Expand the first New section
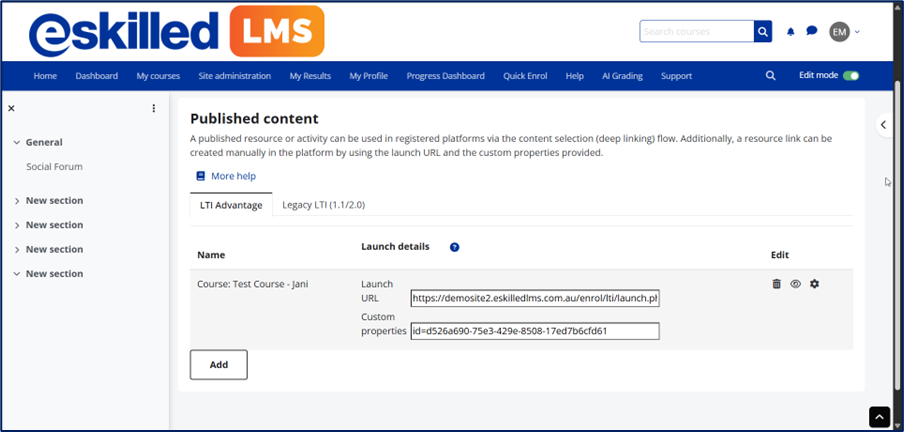 click(x=17, y=201)
